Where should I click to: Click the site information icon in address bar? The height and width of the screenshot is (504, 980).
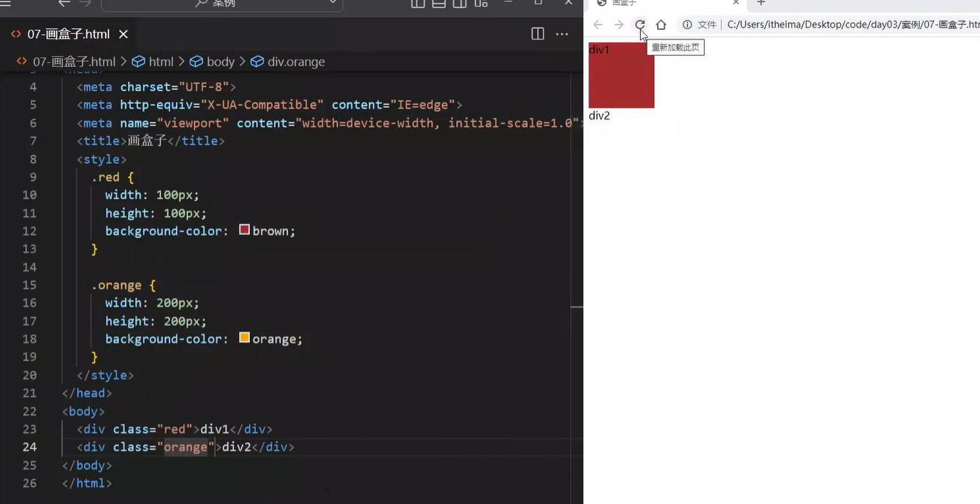click(x=688, y=25)
